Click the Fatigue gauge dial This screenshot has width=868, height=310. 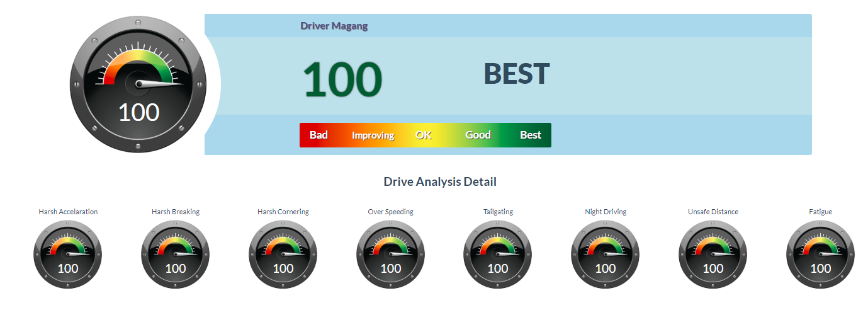point(820,255)
